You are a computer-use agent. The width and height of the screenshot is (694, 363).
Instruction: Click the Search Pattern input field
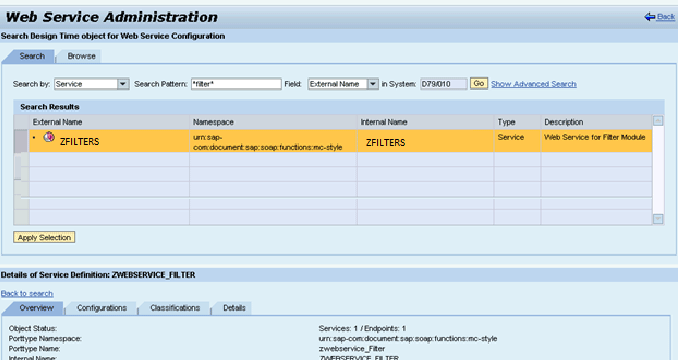(x=236, y=84)
